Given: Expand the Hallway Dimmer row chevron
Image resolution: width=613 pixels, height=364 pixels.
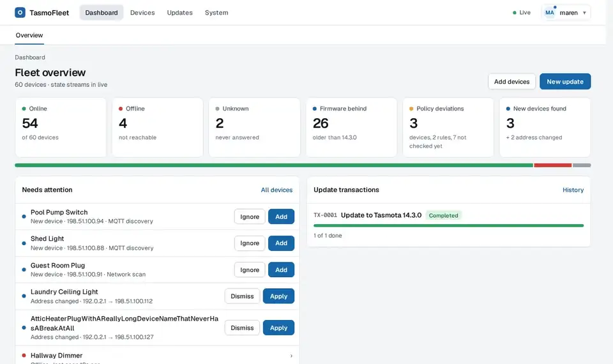Looking at the screenshot, I should pyautogui.click(x=291, y=356).
